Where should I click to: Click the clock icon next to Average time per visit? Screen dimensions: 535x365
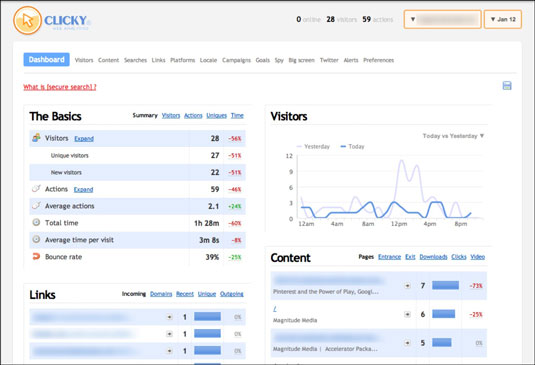click(36, 239)
